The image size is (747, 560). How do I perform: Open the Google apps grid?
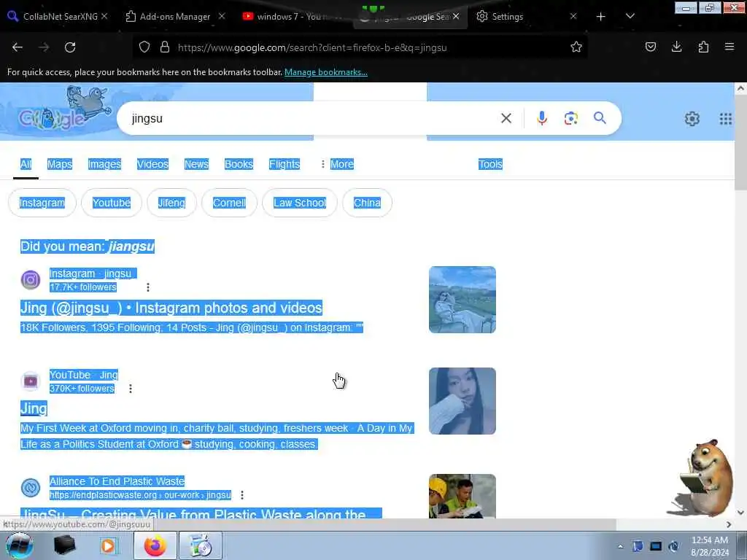pyautogui.click(x=726, y=119)
